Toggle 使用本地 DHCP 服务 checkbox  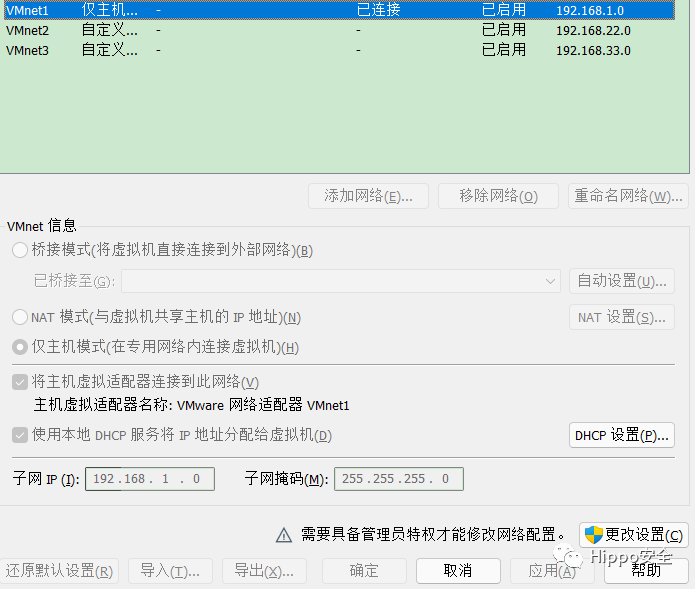[20, 435]
